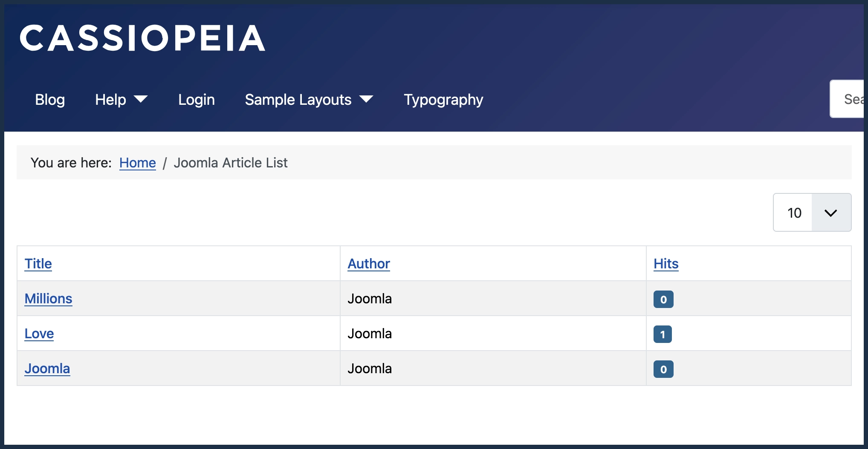Screen dimensions: 868x449
Task: Click the hits badge showing 1 for Love
Action: 663,334
